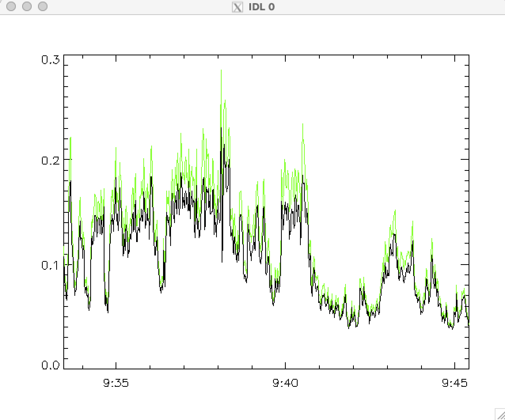The width and height of the screenshot is (505, 420).
Task: Click the green peak just before 9:35
Action: (x=116, y=148)
